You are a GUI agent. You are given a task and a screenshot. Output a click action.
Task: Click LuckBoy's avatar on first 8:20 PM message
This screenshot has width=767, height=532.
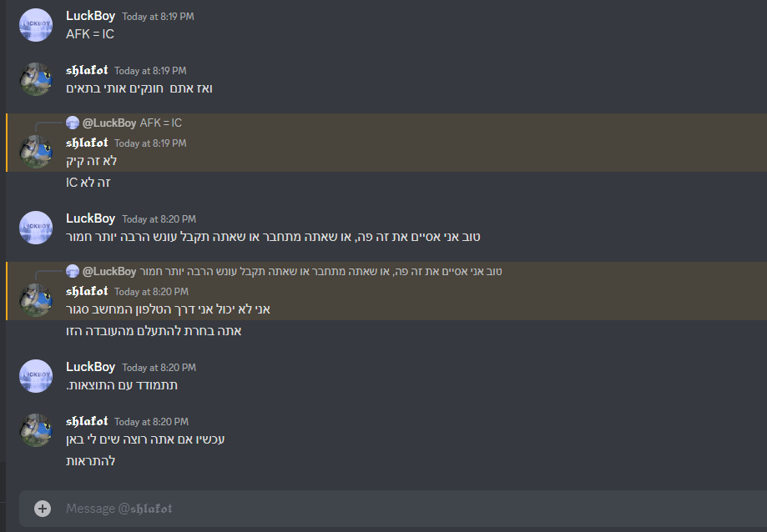36,228
